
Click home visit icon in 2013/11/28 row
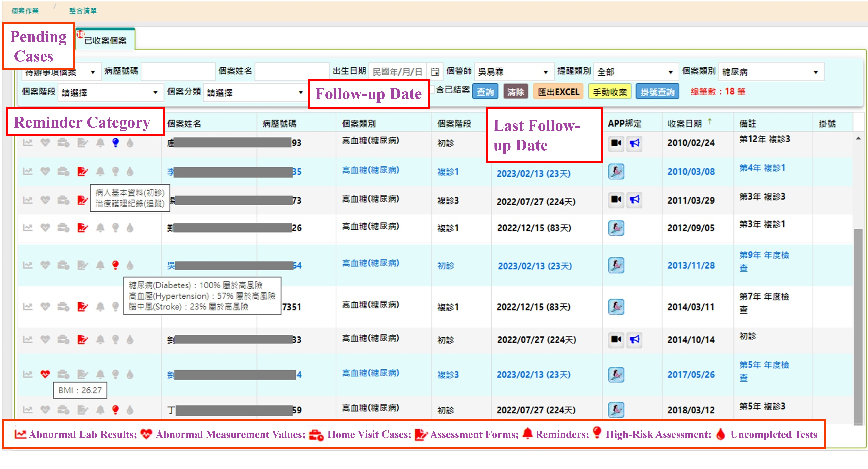tap(63, 265)
